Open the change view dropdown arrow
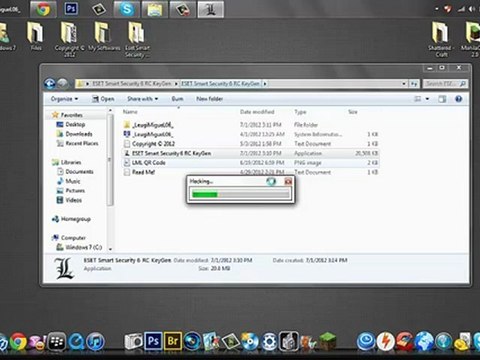This screenshot has width=480, height=360. click(x=427, y=99)
